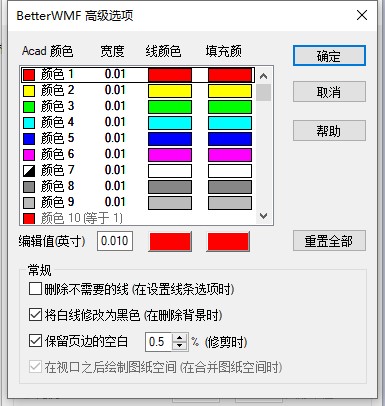
Task: Toggle 保留页边的空白 checkbox
Action: [35, 341]
